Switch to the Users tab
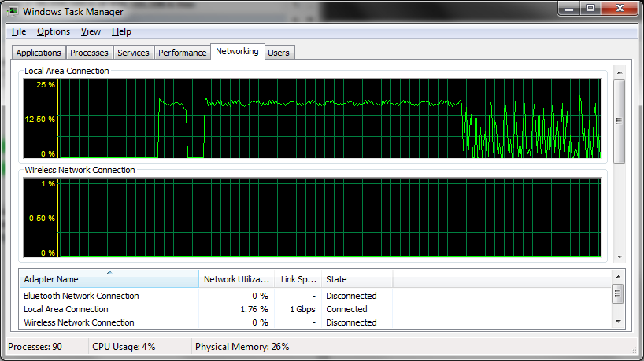The height and width of the screenshot is (361, 644). pos(279,53)
